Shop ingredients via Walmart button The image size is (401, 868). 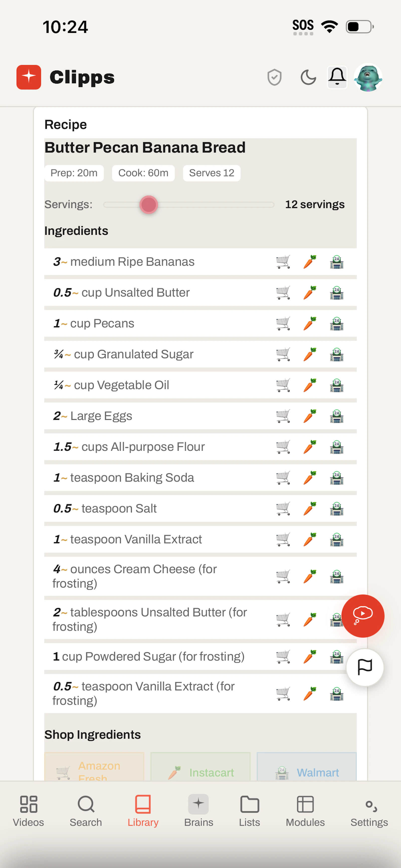[x=307, y=767]
